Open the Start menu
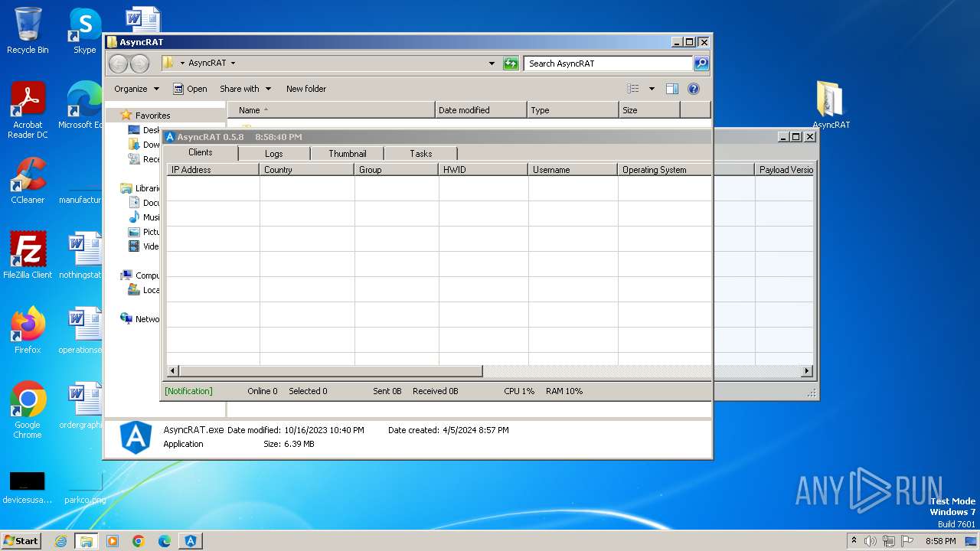The width and height of the screenshot is (980, 551). (x=21, y=541)
